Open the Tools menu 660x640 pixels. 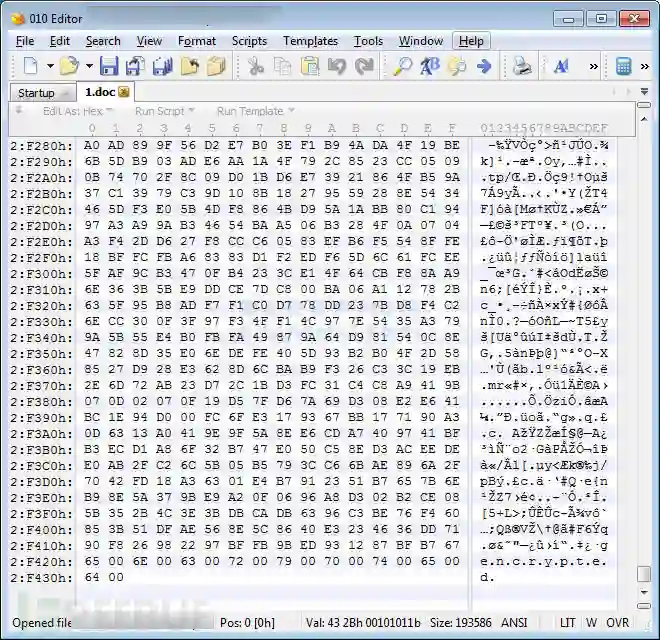(368, 41)
